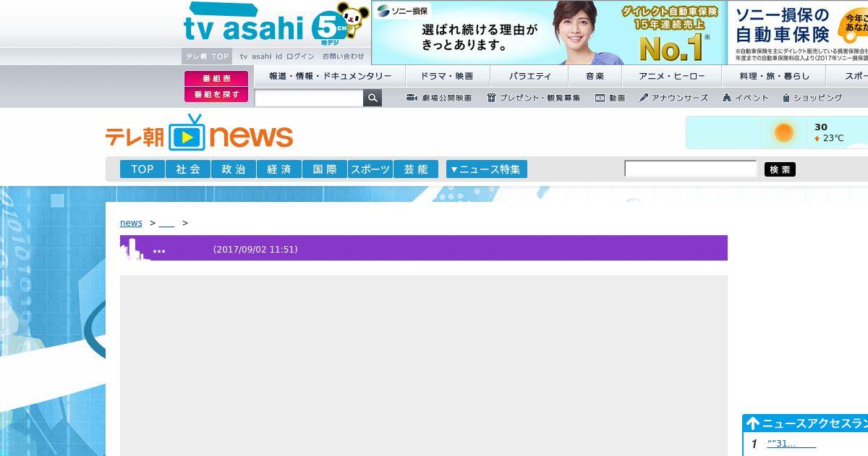Viewport: 868px width, 456px height.
Task: Expand the ニュース特集 dropdown
Action: pyautogui.click(x=487, y=169)
